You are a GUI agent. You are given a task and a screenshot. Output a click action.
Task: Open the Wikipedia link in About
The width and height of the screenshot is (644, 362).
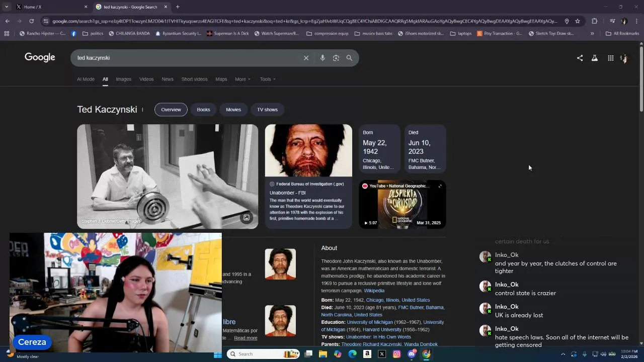click(x=374, y=291)
